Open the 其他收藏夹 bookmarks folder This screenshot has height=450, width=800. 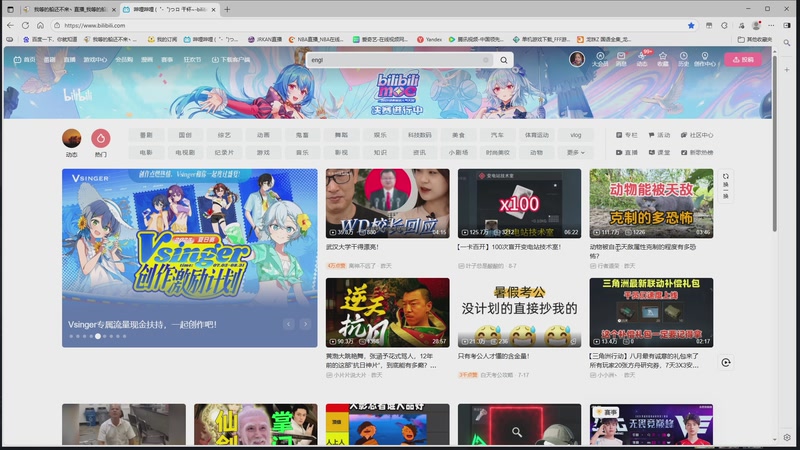click(755, 39)
